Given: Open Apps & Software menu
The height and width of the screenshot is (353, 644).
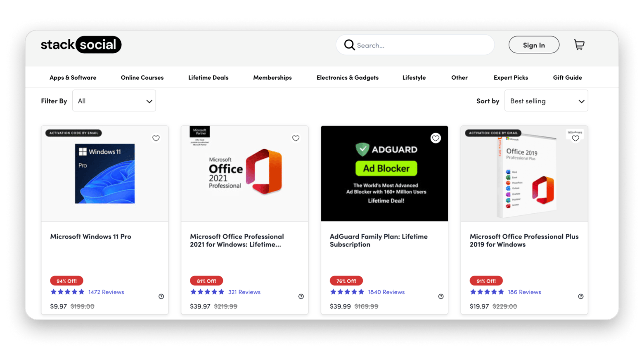Looking at the screenshot, I should coord(73,78).
